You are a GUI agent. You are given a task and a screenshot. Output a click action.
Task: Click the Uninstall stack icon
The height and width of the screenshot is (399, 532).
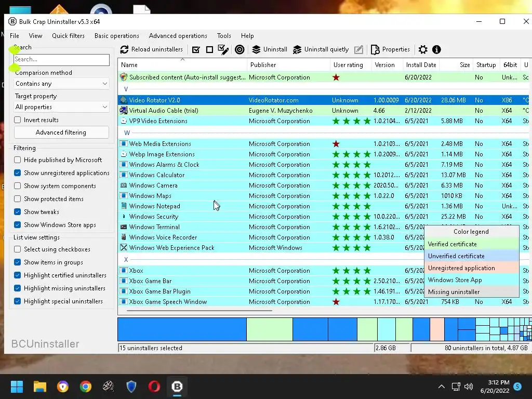point(256,49)
